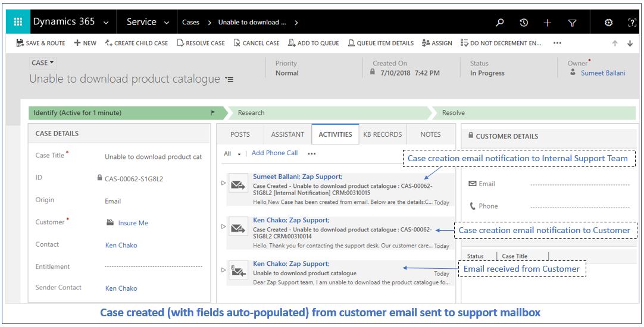
Task: Click Resolve Case command
Action: pyautogui.click(x=201, y=43)
